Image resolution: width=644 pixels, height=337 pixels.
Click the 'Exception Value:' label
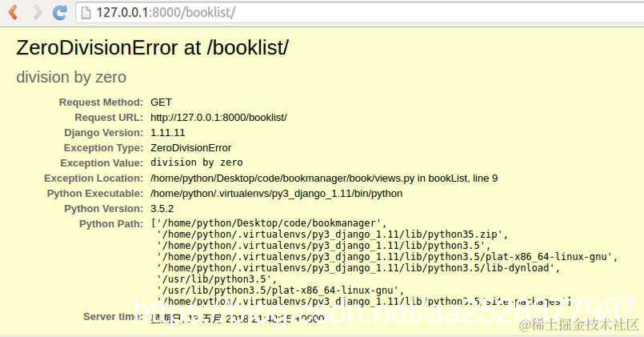pos(102,163)
